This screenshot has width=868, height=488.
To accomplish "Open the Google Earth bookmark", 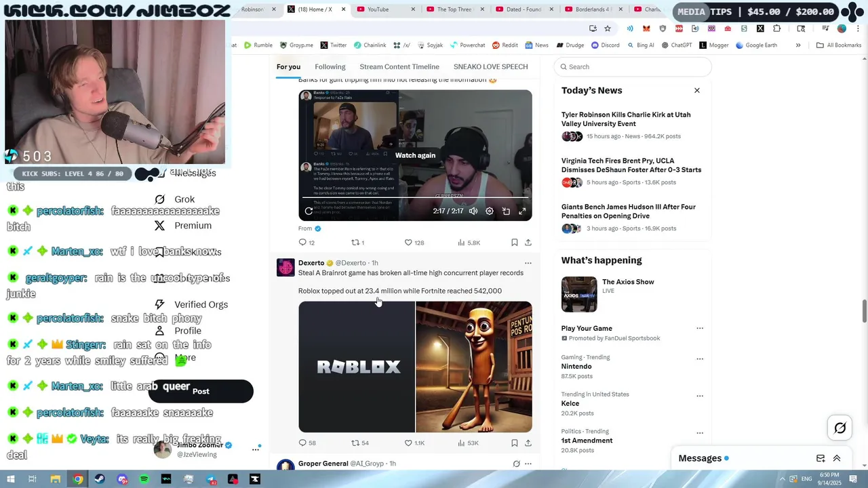I will point(755,45).
